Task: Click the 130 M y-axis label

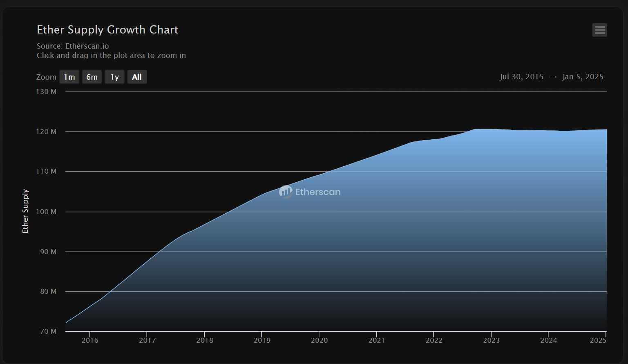Action: point(46,92)
